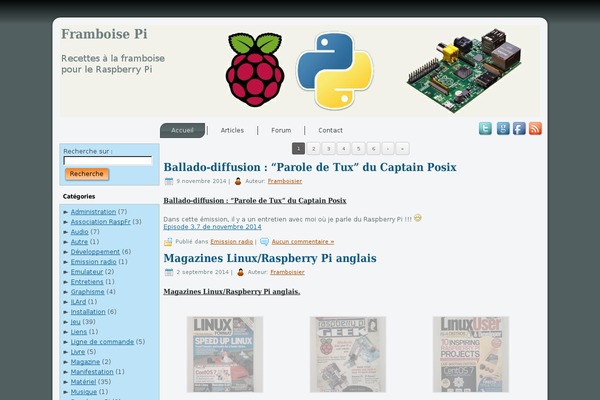Image resolution: width=600 pixels, height=400 pixels.
Task: Open Framboisier author link under Ballado-diffusion post
Action: (x=285, y=181)
